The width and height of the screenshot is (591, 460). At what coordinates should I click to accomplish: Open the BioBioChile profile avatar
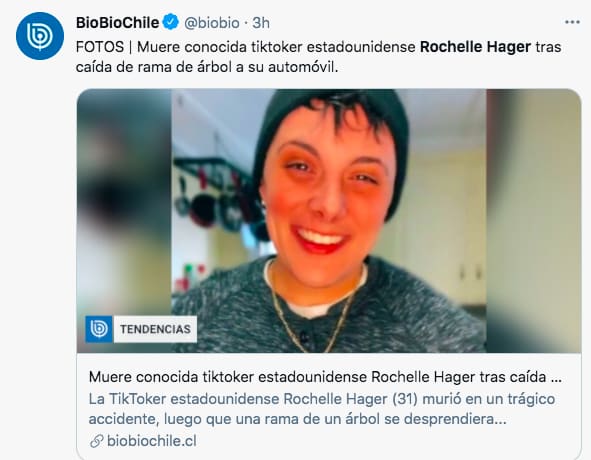point(40,36)
